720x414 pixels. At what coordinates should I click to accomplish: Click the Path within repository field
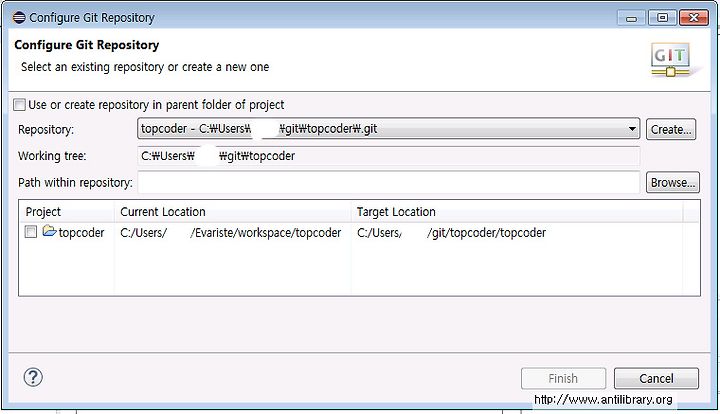(388, 183)
